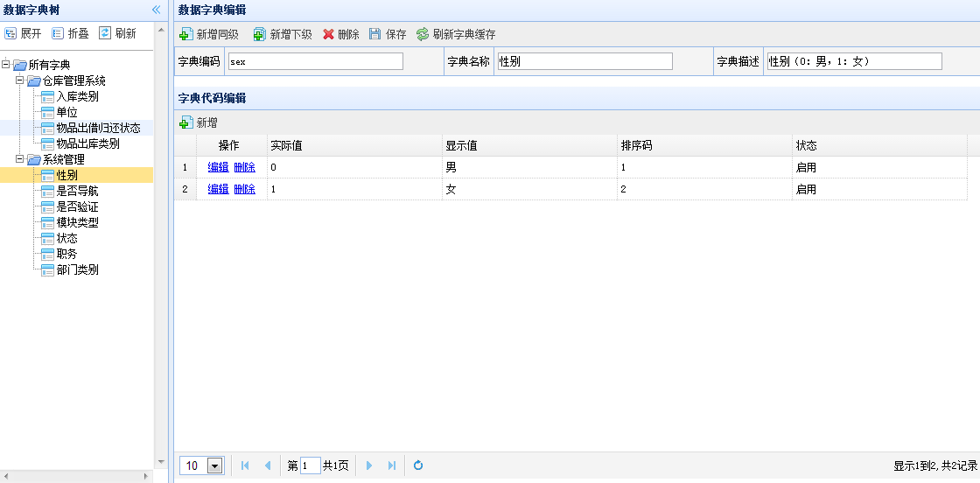
Task: Click the 保存 save button
Action: click(x=388, y=34)
